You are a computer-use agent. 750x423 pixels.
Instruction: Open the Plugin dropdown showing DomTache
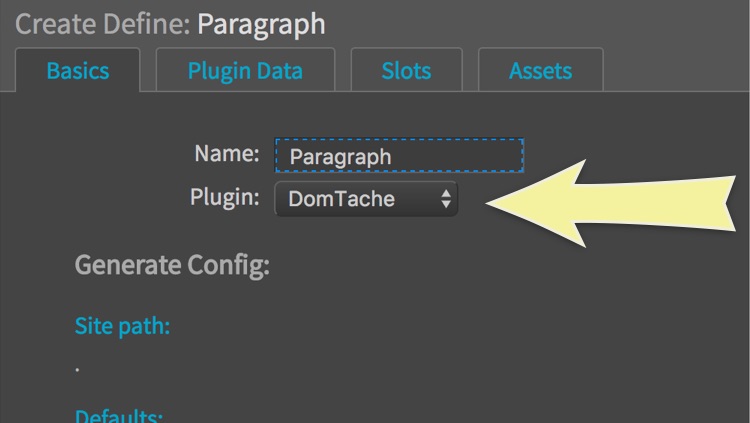click(366, 199)
